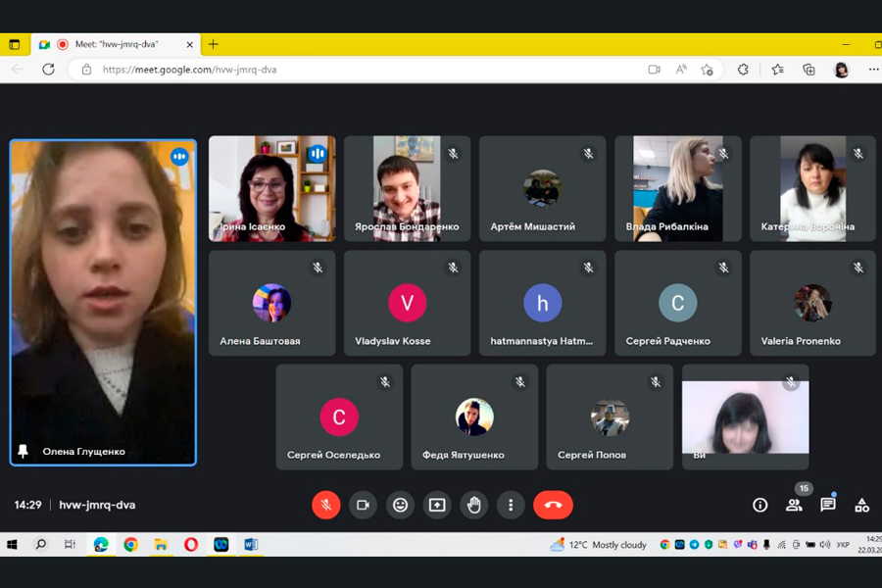This screenshot has height=588, width=882.
Task: Select Ярослав Бондаренко video tile
Action: [408, 188]
